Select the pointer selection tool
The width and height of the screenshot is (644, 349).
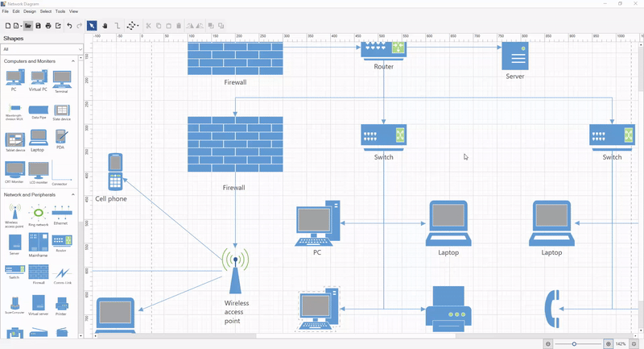92,26
